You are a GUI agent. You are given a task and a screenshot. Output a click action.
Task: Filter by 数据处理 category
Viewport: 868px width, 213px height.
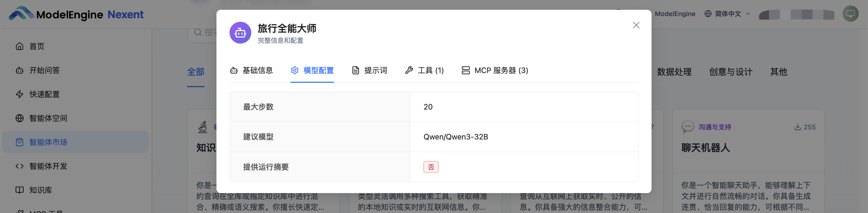(x=674, y=72)
